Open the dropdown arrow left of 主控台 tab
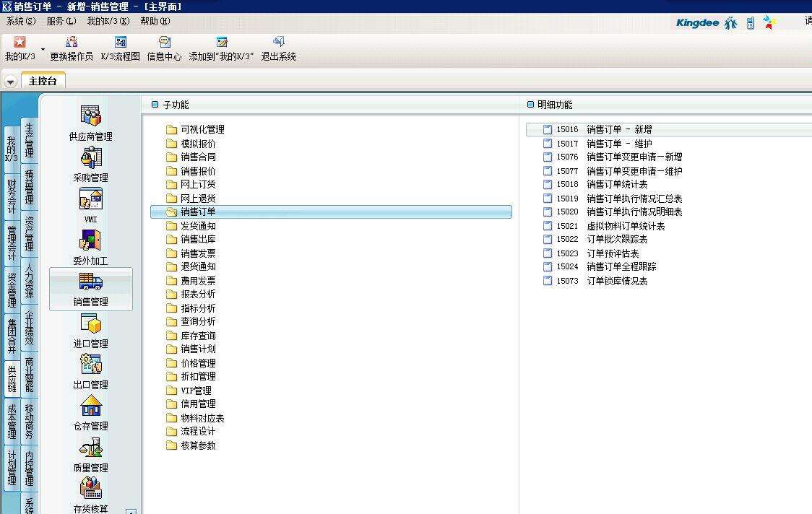This screenshot has height=514, width=812. click(10, 82)
